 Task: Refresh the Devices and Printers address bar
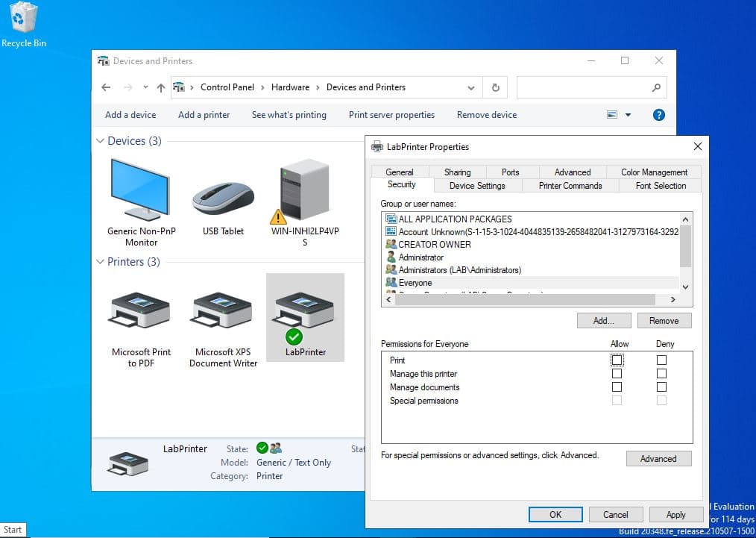(x=495, y=87)
